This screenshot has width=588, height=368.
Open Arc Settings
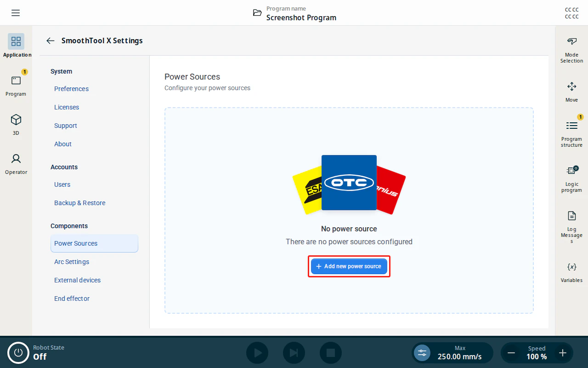(x=94, y=262)
